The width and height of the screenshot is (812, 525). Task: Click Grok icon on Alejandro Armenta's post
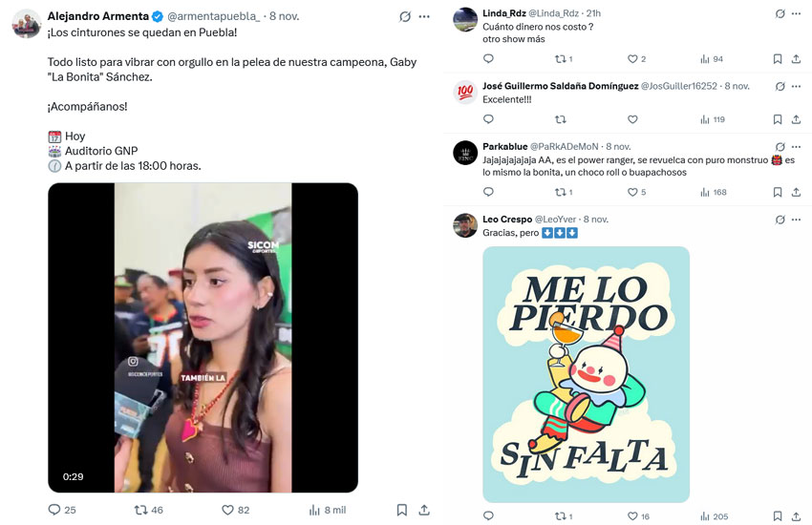(405, 16)
